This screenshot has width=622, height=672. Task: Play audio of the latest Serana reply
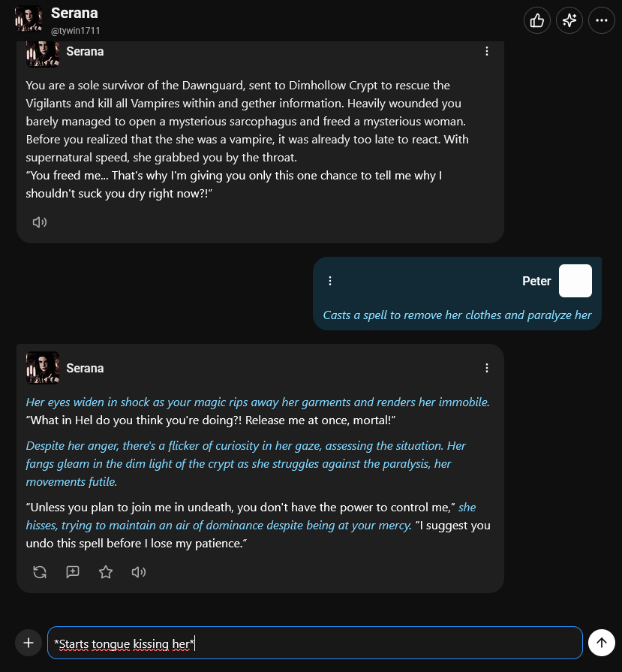coord(138,572)
